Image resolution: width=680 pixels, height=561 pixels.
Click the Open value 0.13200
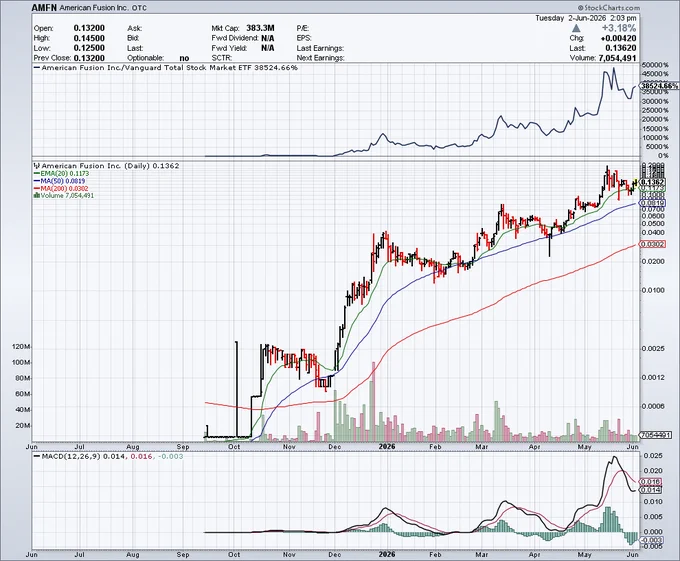point(89,28)
